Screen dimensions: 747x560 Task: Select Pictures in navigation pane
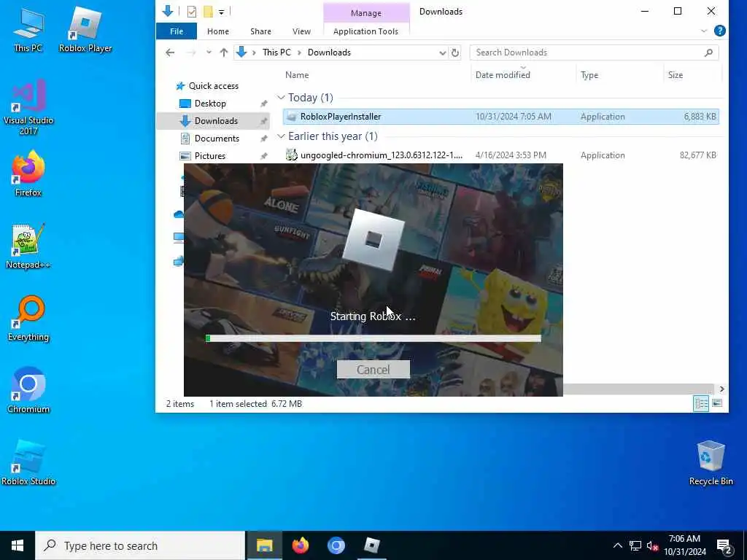tap(209, 156)
